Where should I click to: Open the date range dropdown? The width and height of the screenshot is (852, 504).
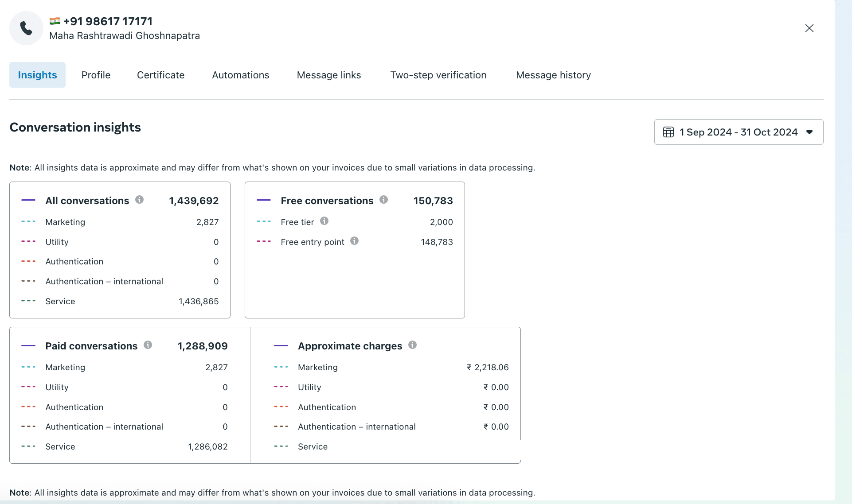pyautogui.click(x=739, y=132)
